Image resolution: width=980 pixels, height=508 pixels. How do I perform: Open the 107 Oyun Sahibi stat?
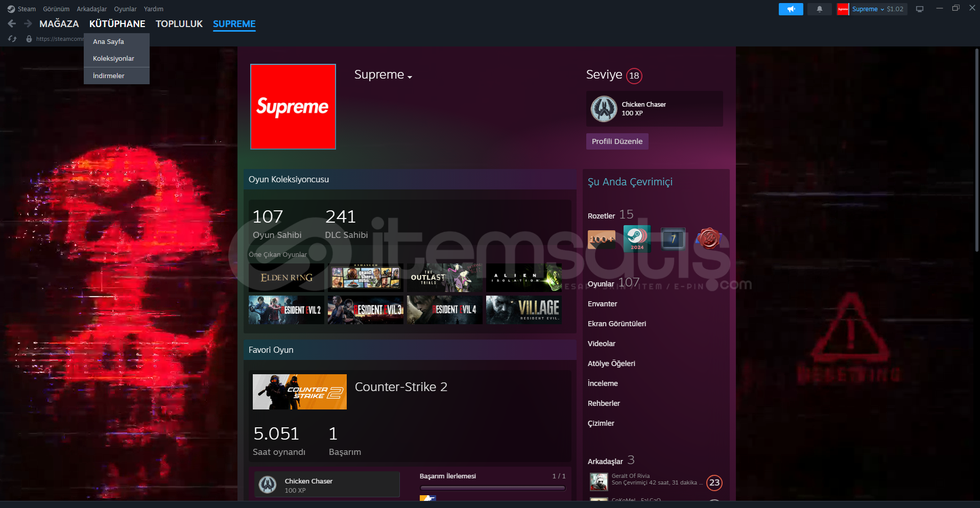point(277,224)
